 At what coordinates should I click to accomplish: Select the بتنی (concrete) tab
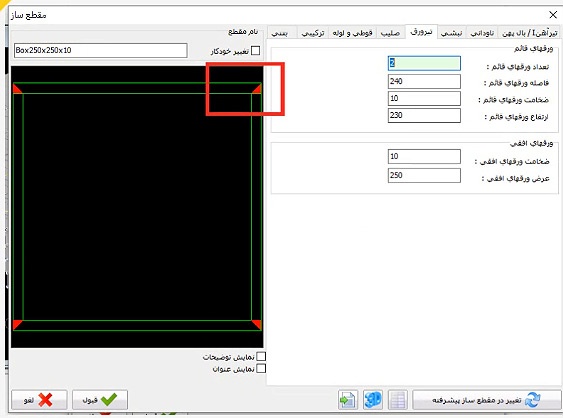coord(280,33)
